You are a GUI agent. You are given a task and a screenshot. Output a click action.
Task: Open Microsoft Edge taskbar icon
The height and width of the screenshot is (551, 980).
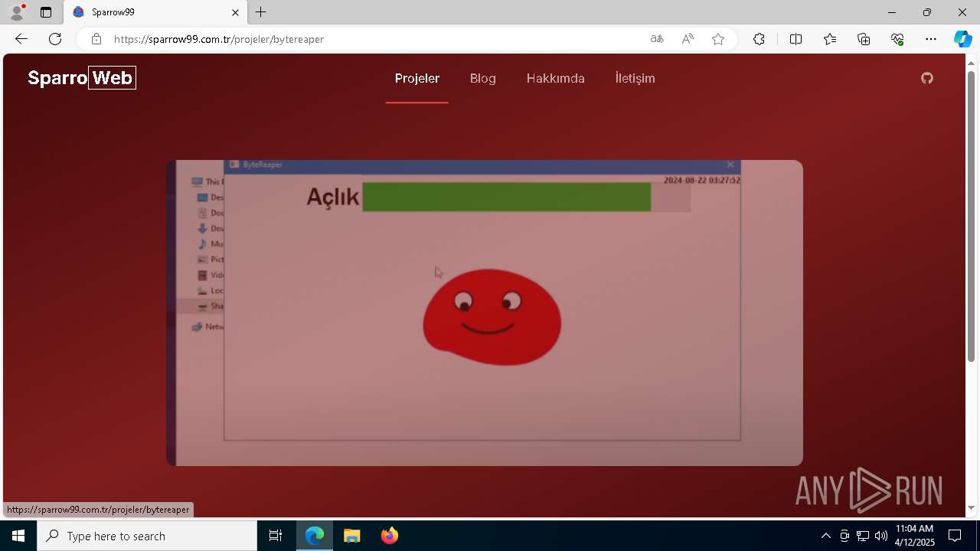[315, 536]
